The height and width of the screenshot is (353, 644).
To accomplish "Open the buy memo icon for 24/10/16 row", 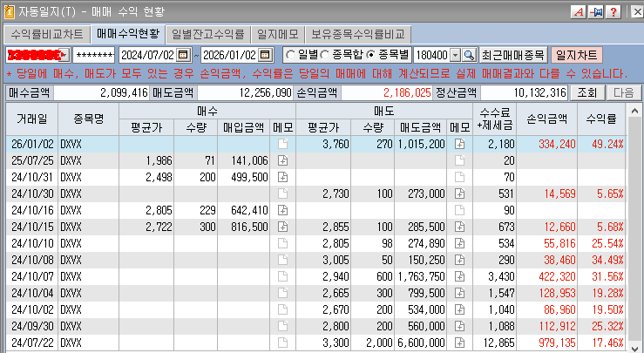I will point(282,210).
